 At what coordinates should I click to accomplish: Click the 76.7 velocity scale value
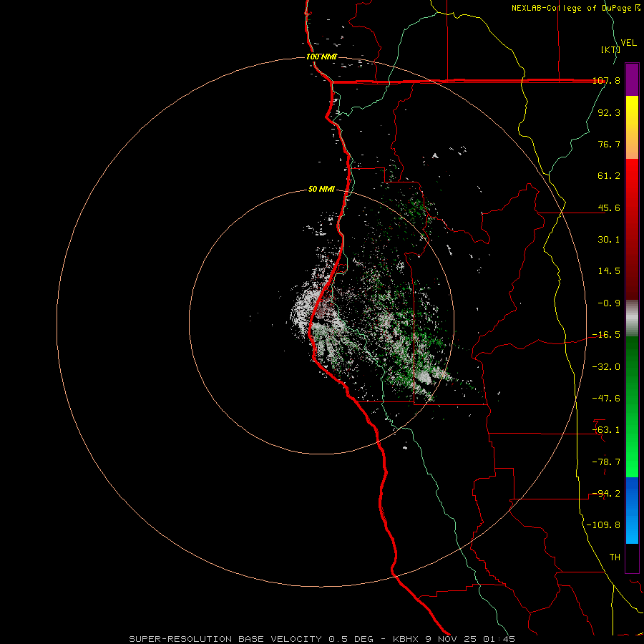point(609,144)
